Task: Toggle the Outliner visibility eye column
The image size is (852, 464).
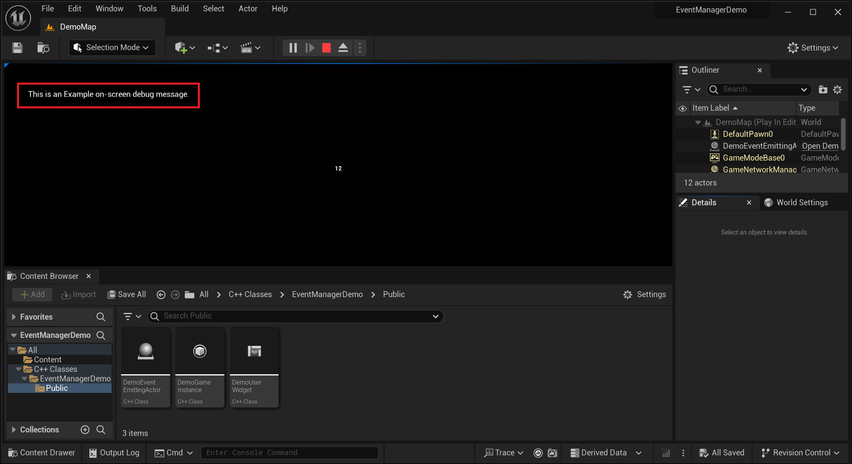Action: (x=682, y=108)
